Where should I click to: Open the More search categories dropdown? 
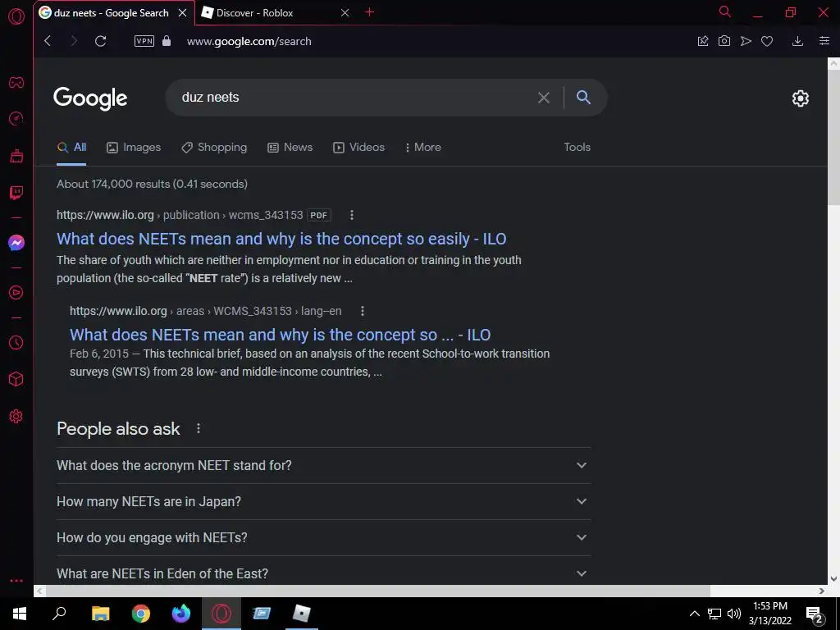(x=423, y=148)
